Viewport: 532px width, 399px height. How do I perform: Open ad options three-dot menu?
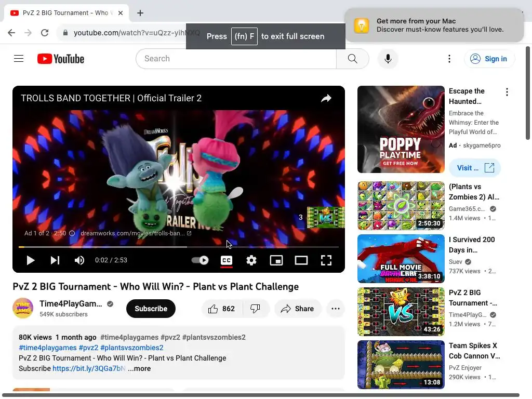pyautogui.click(x=507, y=92)
